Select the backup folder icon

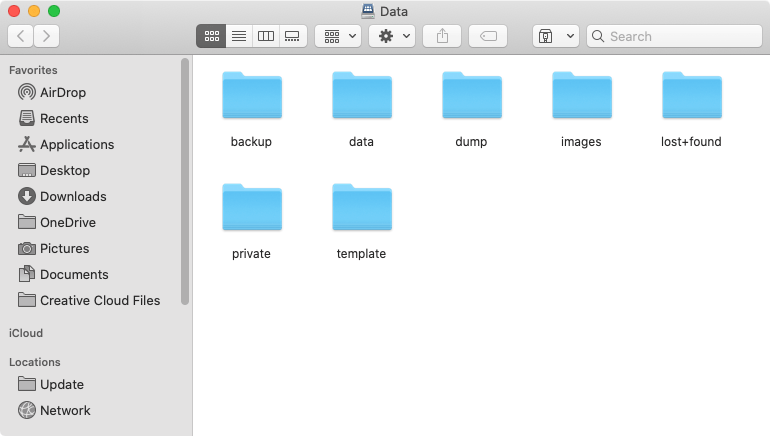pos(251,96)
